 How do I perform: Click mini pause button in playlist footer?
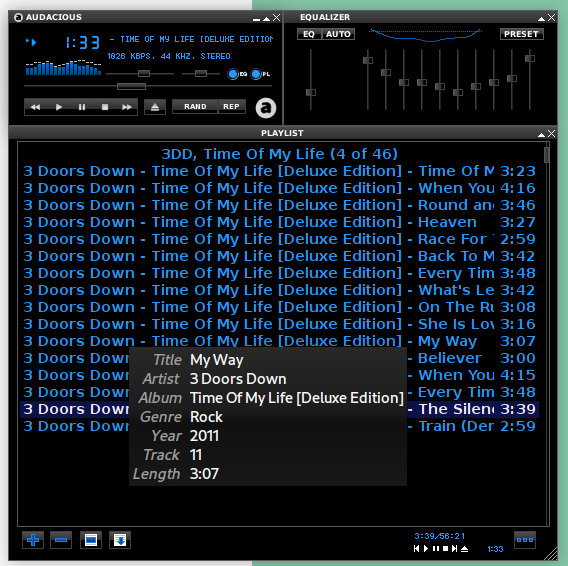point(436,549)
